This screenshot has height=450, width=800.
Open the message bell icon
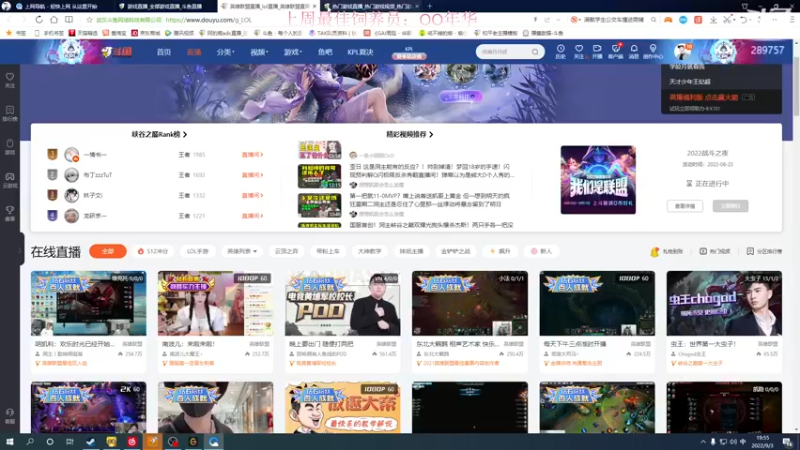[x=634, y=51]
